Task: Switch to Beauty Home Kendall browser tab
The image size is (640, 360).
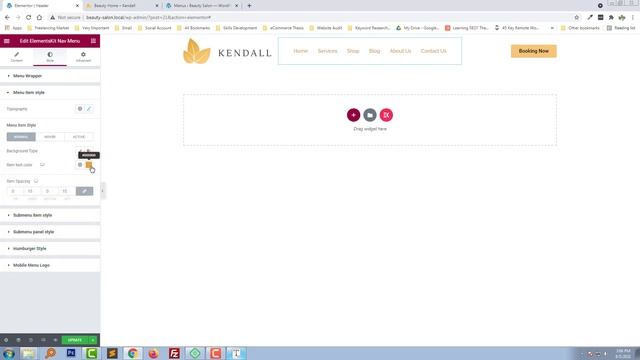Action: coord(122,6)
